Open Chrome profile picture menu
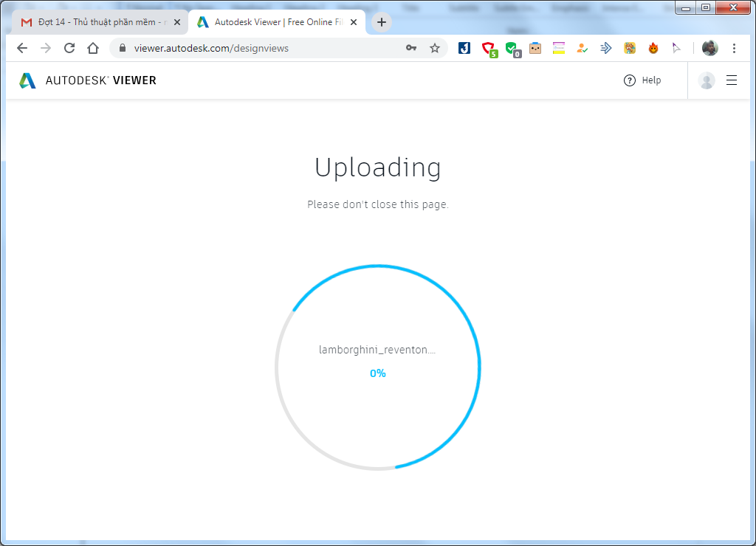 [709, 48]
